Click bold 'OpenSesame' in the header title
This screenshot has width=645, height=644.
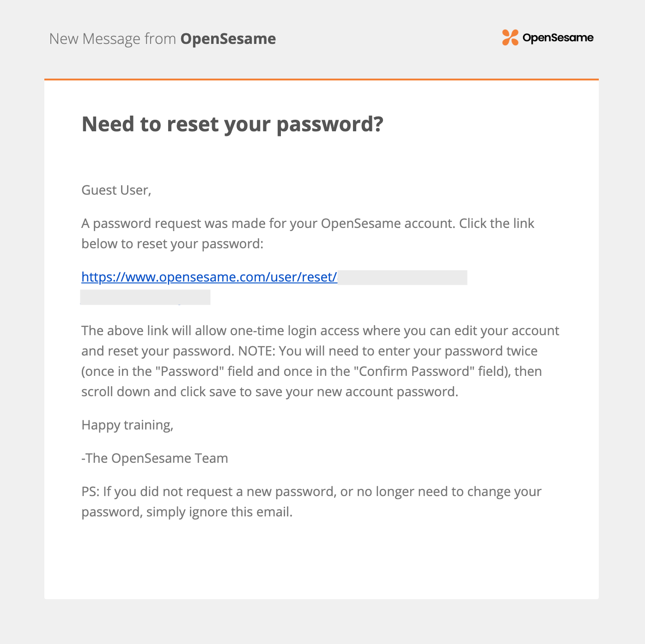[228, 39]
